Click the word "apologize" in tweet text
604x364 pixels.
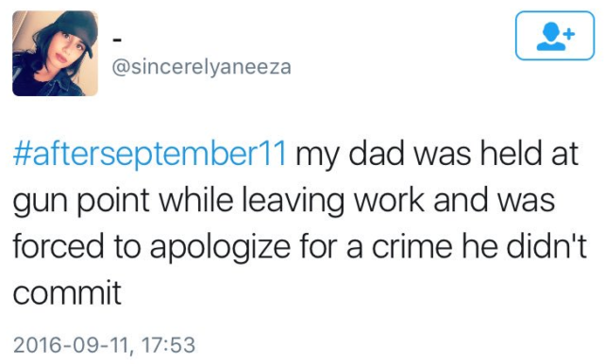point(220,248)
